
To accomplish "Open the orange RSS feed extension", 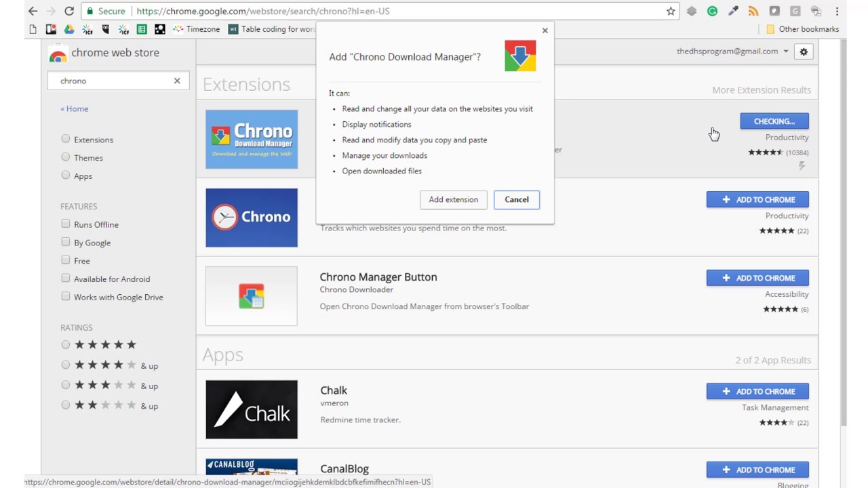I will [753, 11].
